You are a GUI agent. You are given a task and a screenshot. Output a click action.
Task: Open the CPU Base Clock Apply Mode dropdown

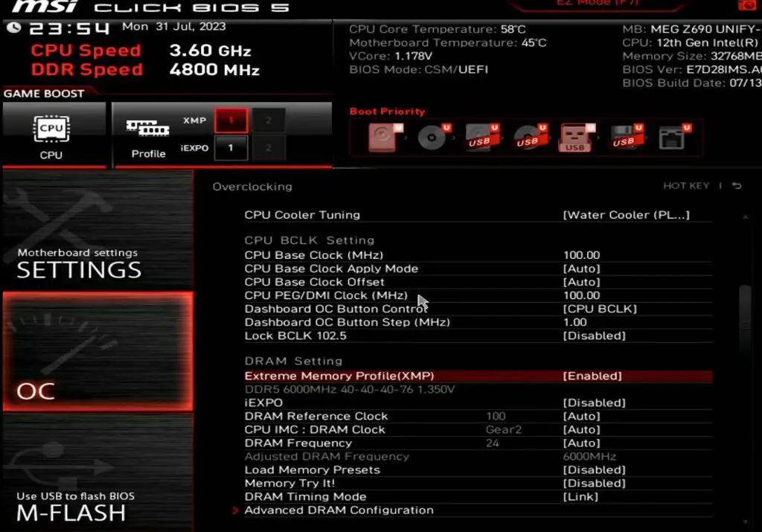[x=581, y=269]
